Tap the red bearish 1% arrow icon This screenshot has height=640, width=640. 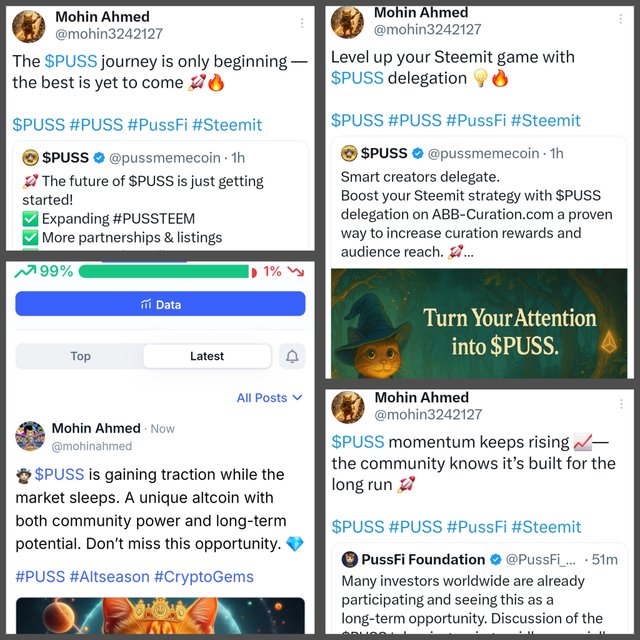pyautogui.click(x=296, y=271)
